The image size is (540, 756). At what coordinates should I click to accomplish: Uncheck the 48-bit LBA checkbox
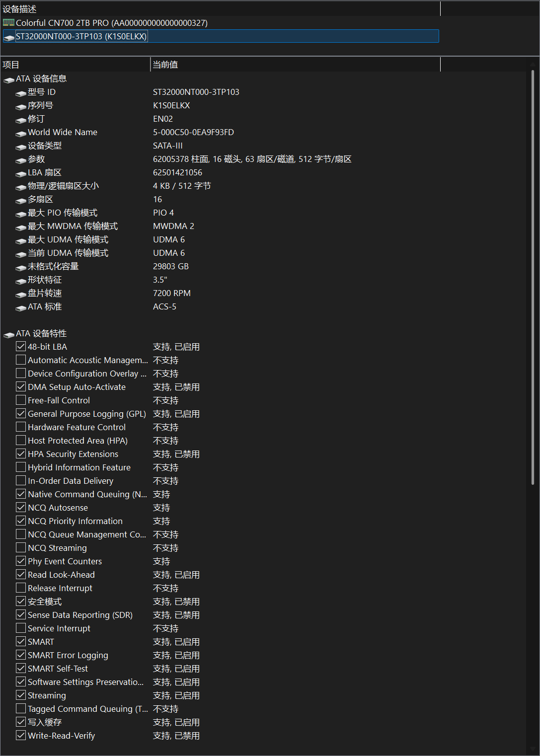pos(20,346)
